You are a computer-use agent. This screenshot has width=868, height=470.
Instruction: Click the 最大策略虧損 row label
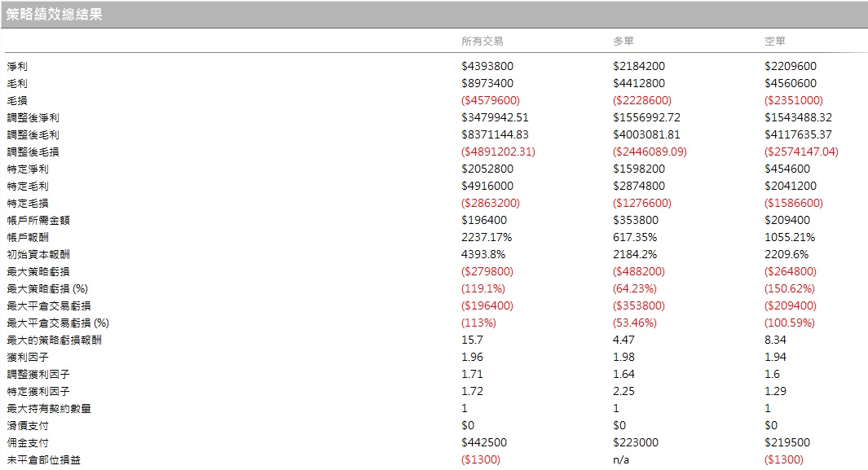coord(38,272)
